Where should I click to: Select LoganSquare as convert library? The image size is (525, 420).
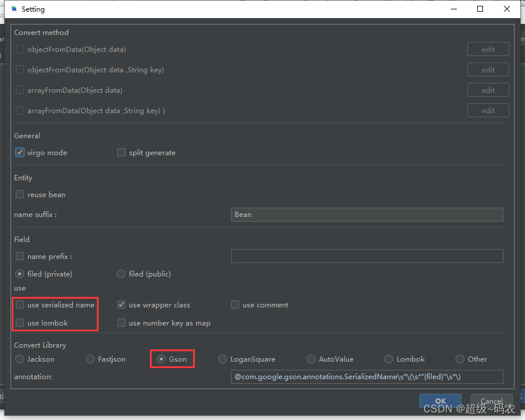click(x=222, y=359)
